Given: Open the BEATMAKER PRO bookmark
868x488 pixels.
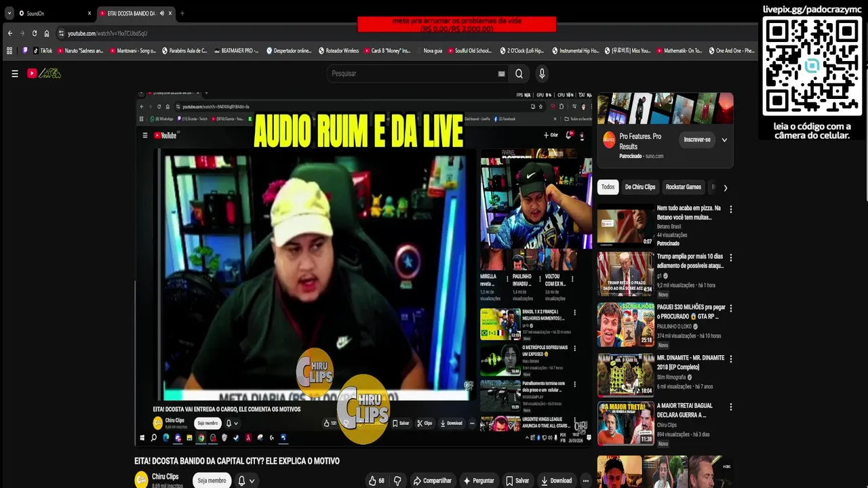Looking at the screenshot, I should 237,50.
